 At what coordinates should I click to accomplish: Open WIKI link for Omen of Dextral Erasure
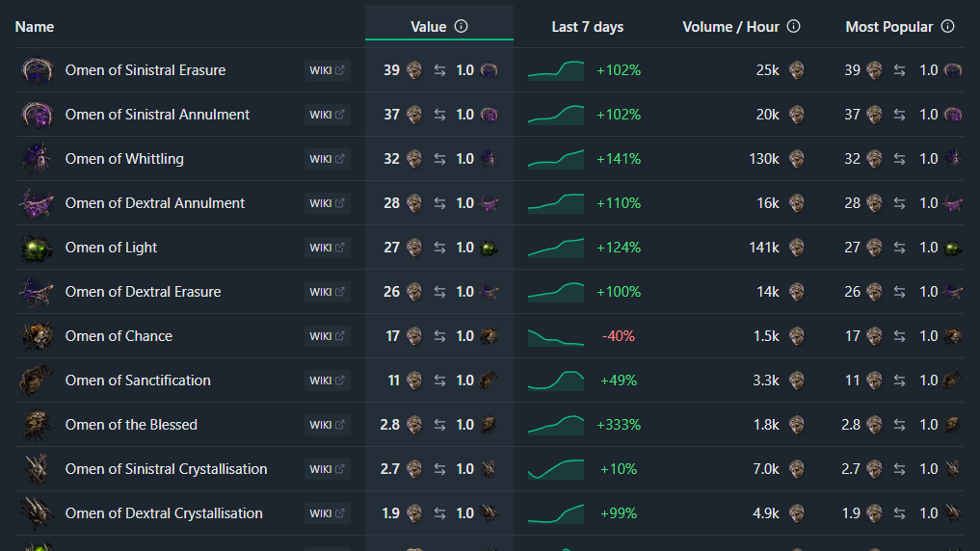click(327, 292)
